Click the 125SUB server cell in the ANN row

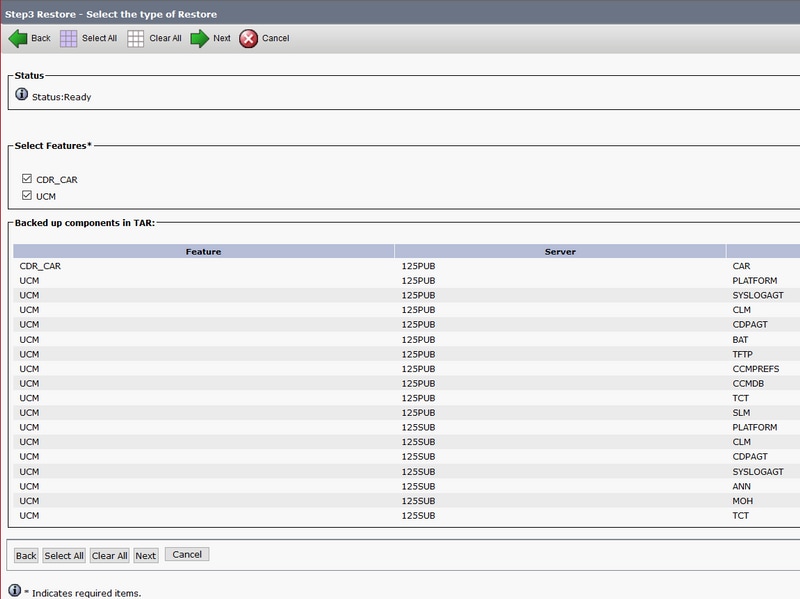click(418, 487)
